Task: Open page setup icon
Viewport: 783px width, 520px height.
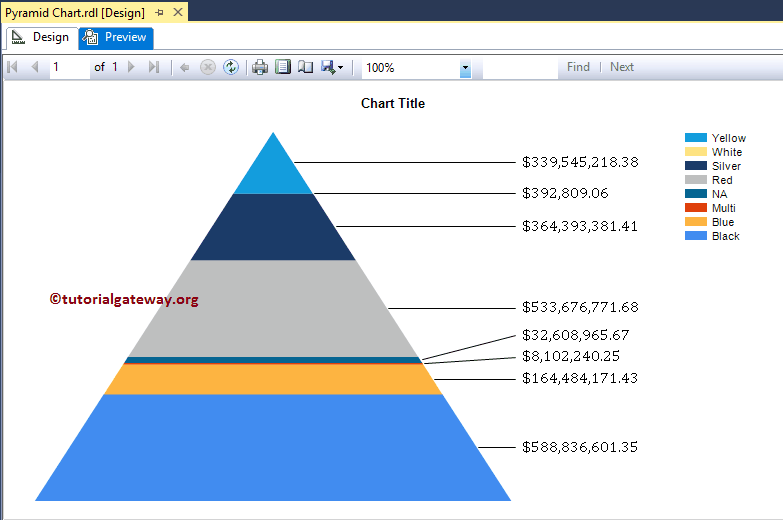Action: (x=305, y=67)
